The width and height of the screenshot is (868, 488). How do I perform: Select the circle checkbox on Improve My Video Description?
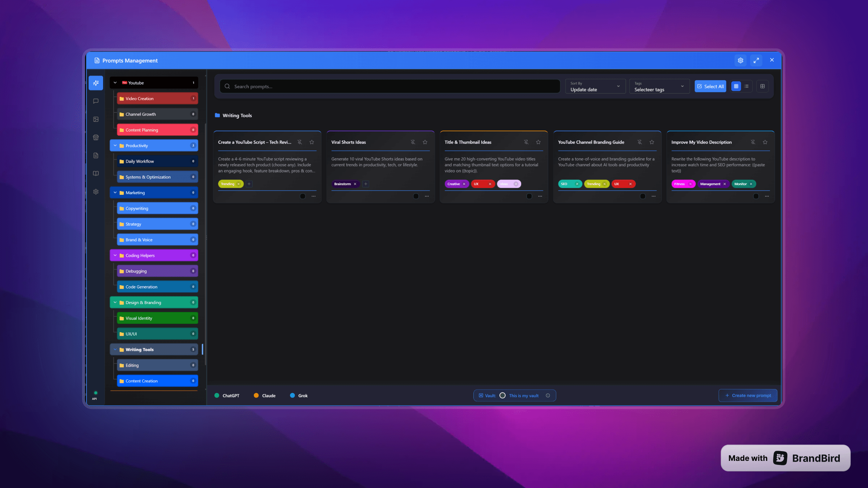pyautogui.click(x=756, y=196)
